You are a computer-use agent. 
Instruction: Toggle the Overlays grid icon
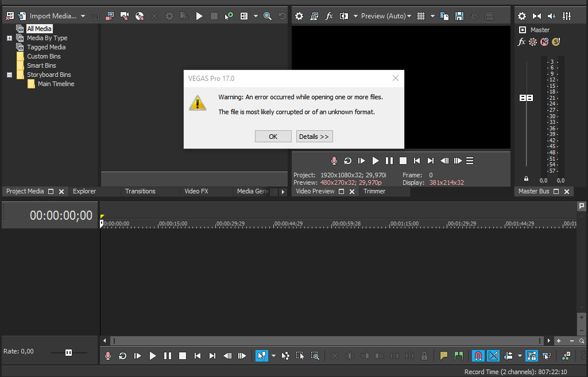coord(421,15)
